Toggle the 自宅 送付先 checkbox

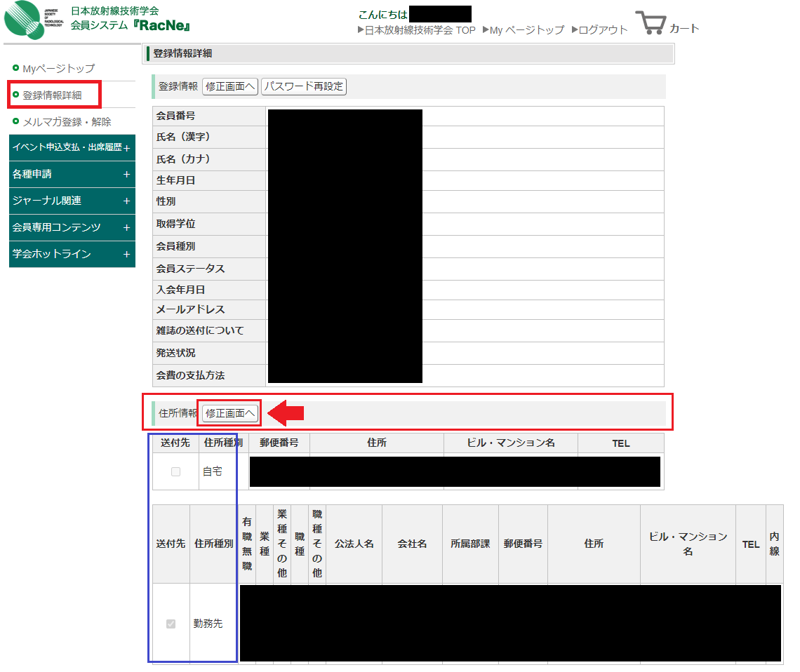pyautogui.click(x=175, y=471)
